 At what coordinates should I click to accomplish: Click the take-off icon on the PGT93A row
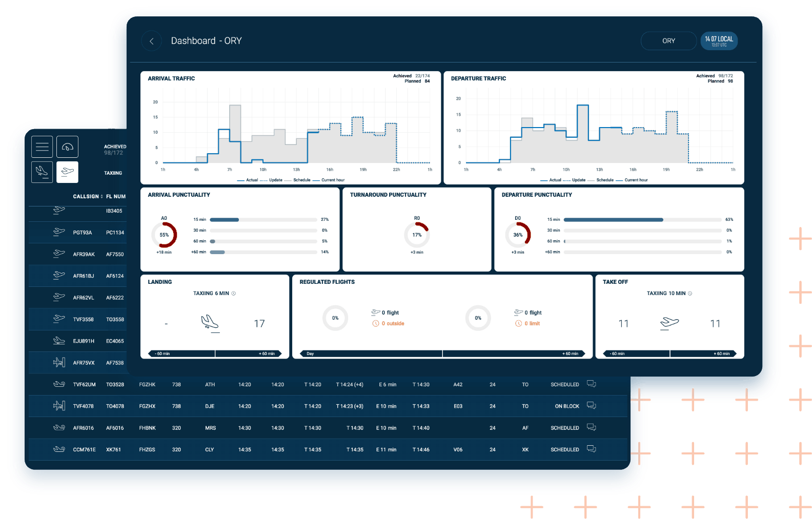click(x=59, y=232)
